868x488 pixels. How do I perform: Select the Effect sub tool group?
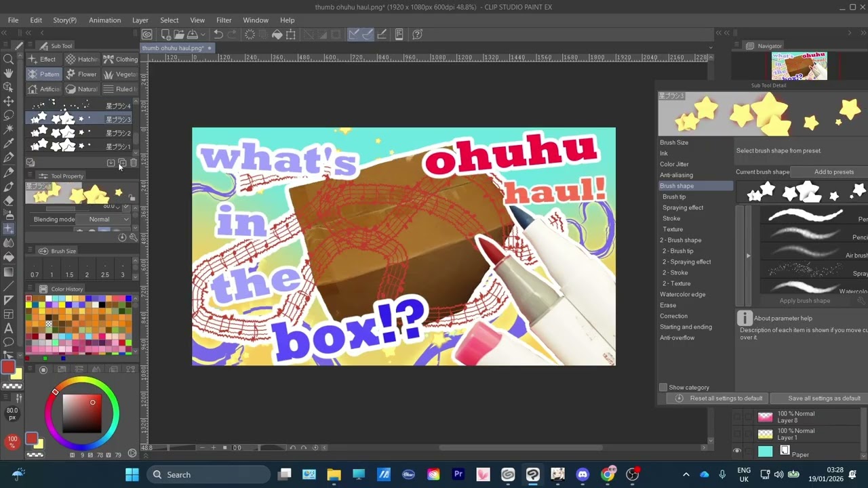43,60
